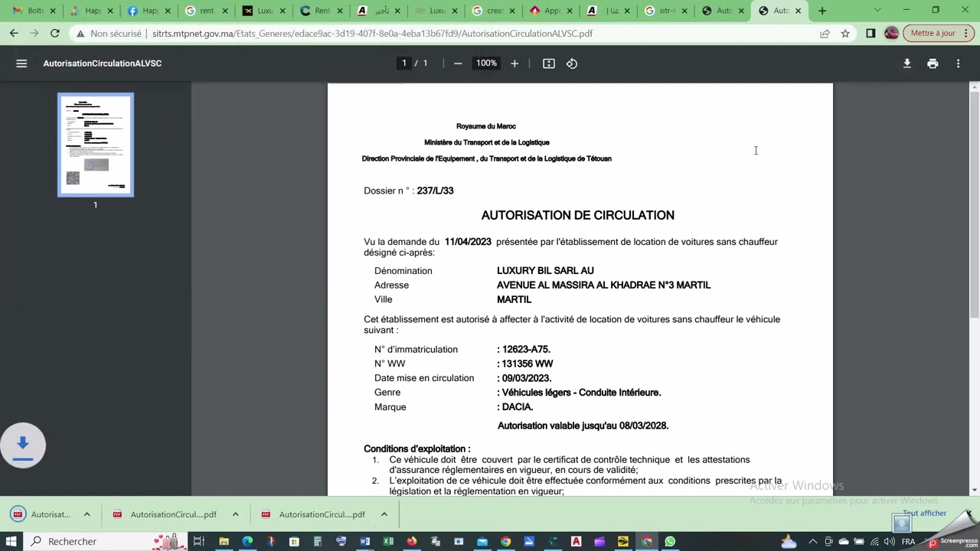
Task: Switch to the sitr- tab
Action: pos(666,11)
